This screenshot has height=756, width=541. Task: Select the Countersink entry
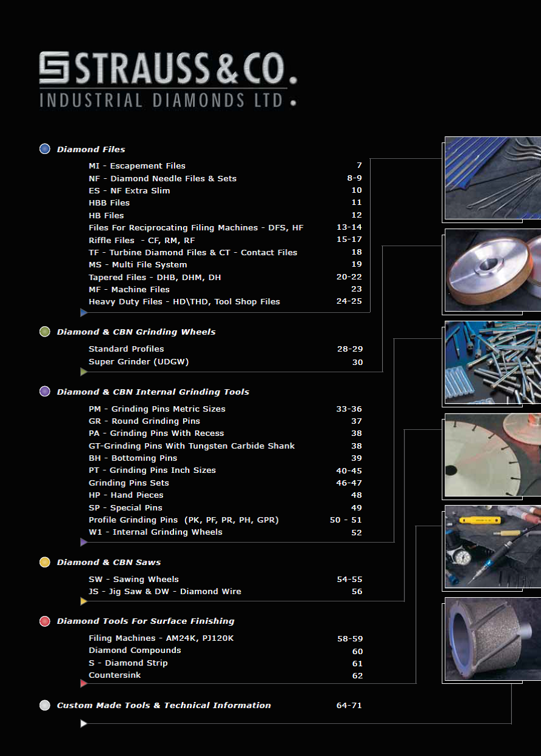click(x=115, y=675)
